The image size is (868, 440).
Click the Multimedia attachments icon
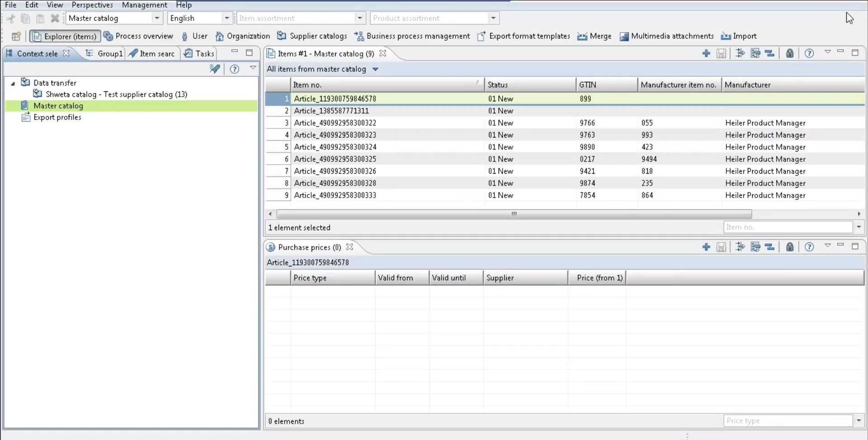click(625, 36)
